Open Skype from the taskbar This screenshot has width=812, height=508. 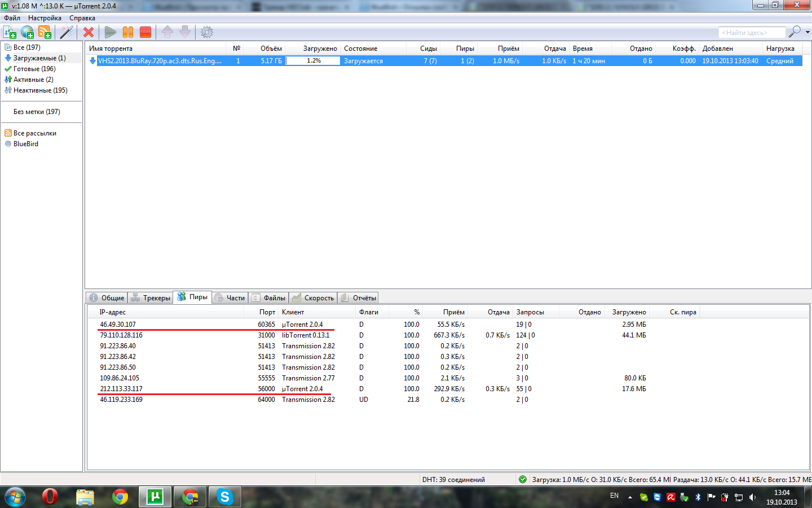[x=224, y=497]
